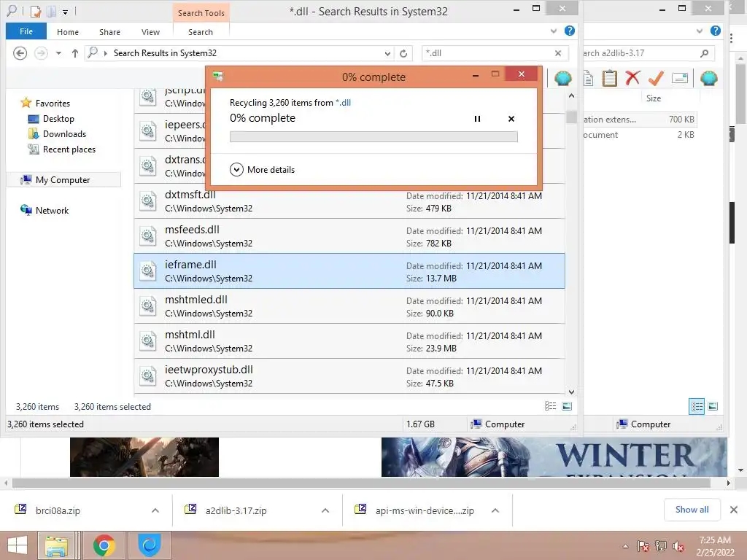Open Recent places in Favorites
The width and height of the screenshot is (747, 560).
(69, 149)
